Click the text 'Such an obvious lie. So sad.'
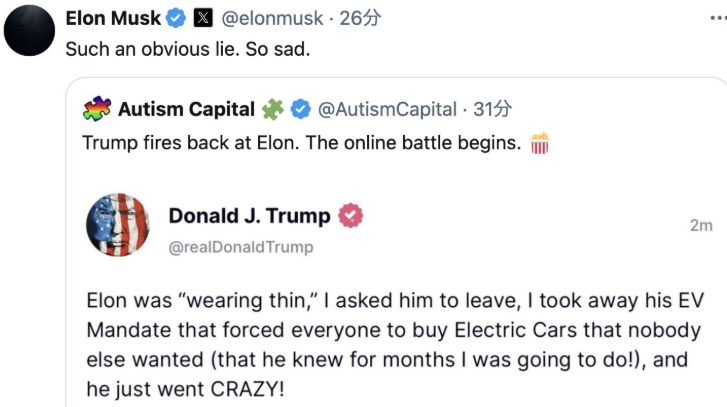Image resolution: width=727 pixels, height=407 pixels. point(188,49)
